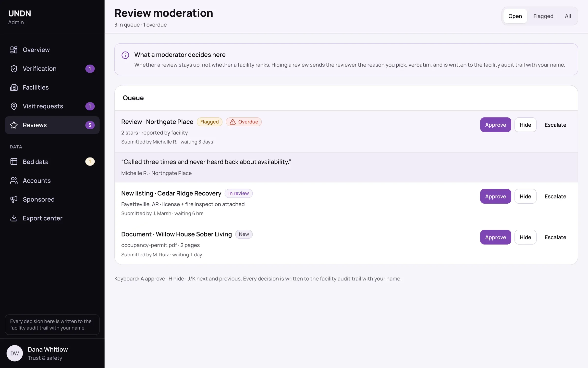Select the "Review · Northgate Place" title
The width and height of the screenshot is (588, 368).
157,122
